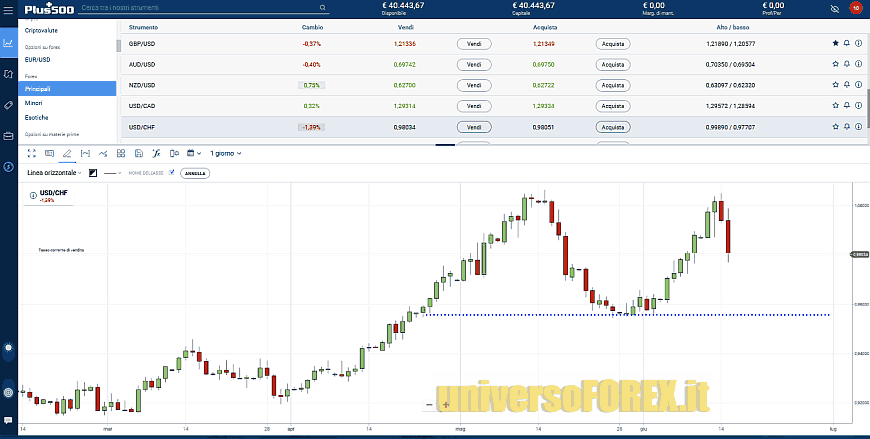
Task: Save the chart layout
Action: [139, 154]
